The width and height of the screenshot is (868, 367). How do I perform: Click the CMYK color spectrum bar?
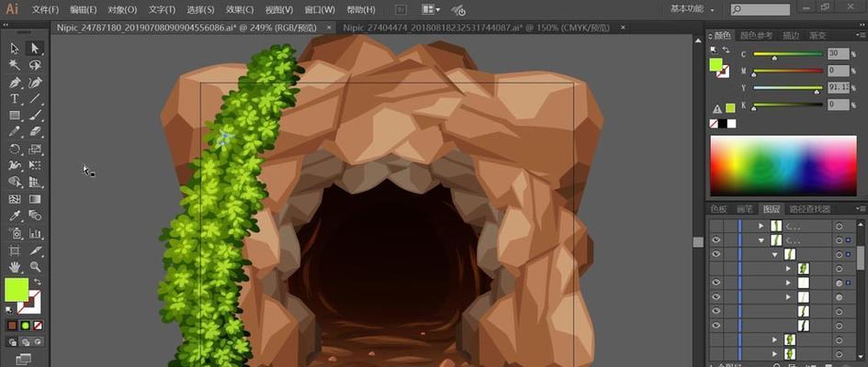pos(783,165)
